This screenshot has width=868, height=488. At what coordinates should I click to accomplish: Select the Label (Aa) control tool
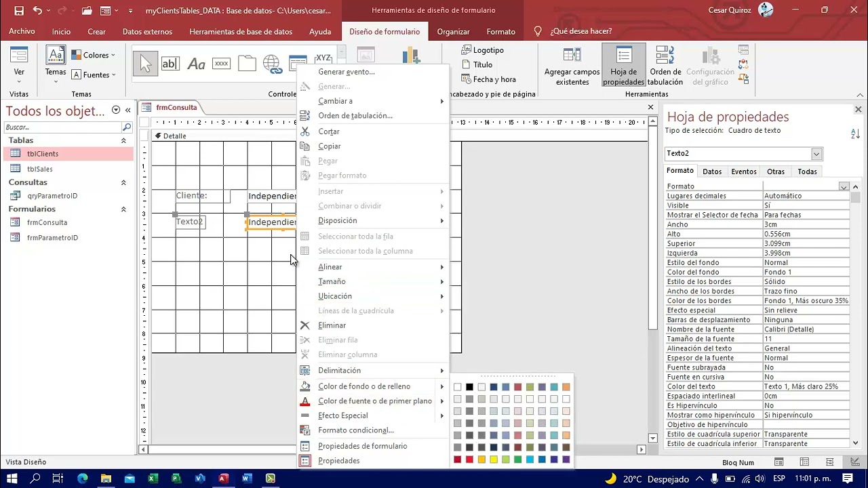196,64
